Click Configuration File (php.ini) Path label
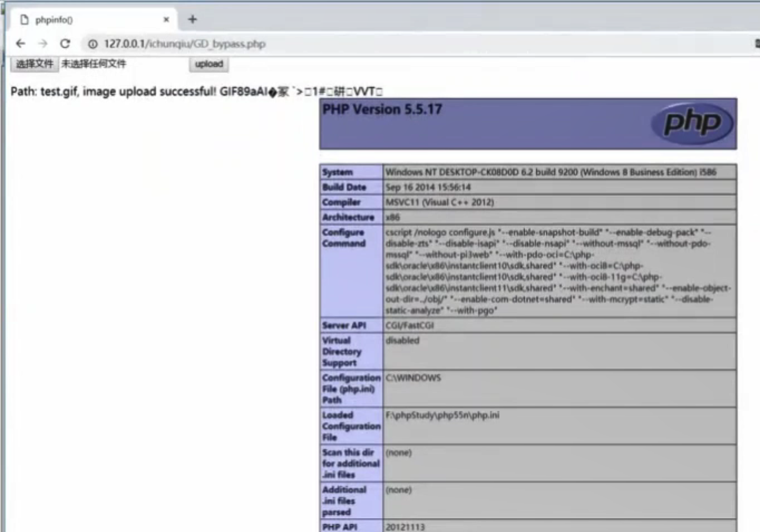This screenshot has width=760, height=532. (x=351, y=389)
